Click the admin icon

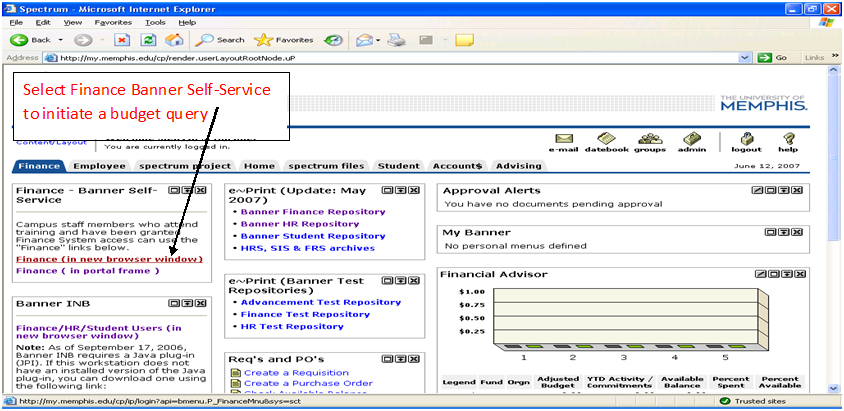tap(691, 139)
